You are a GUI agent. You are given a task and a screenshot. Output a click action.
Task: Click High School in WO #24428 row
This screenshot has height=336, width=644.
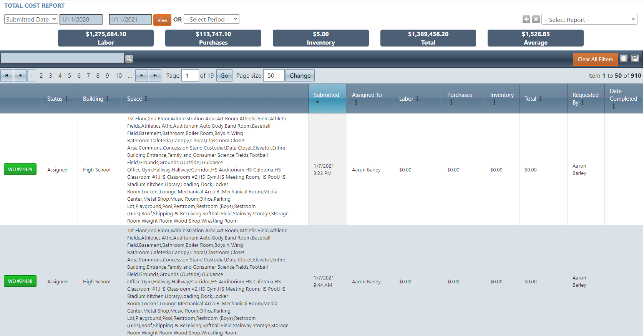(97, 281)
